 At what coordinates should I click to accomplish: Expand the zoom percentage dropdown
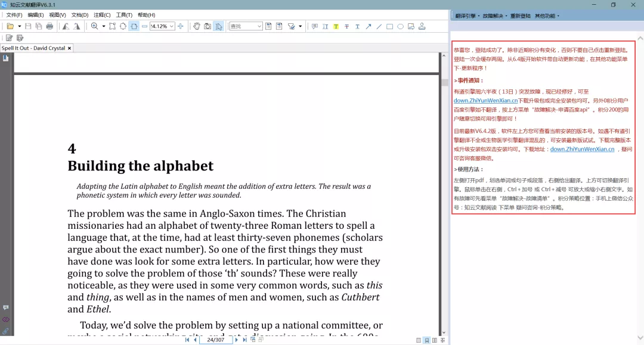(x=172, y=26)
